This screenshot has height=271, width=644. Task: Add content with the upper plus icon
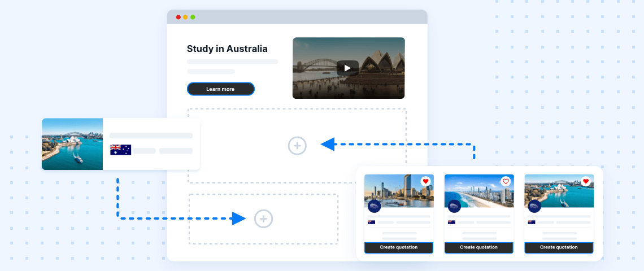[297, 146]
